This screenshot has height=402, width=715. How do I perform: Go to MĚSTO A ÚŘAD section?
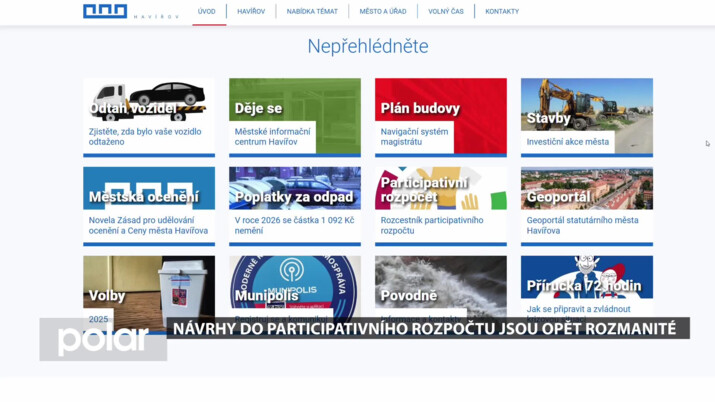(381, 12)
